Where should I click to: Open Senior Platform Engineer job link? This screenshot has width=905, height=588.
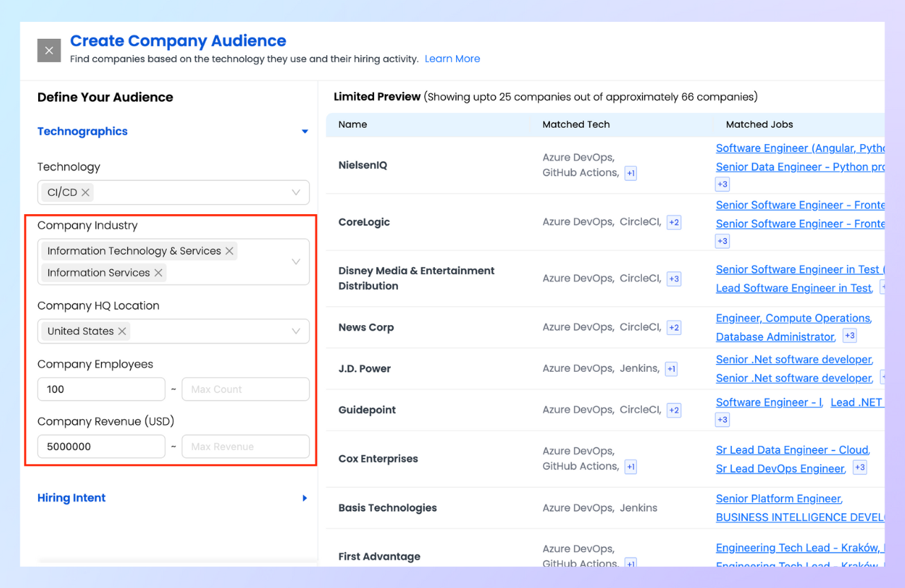778,499
